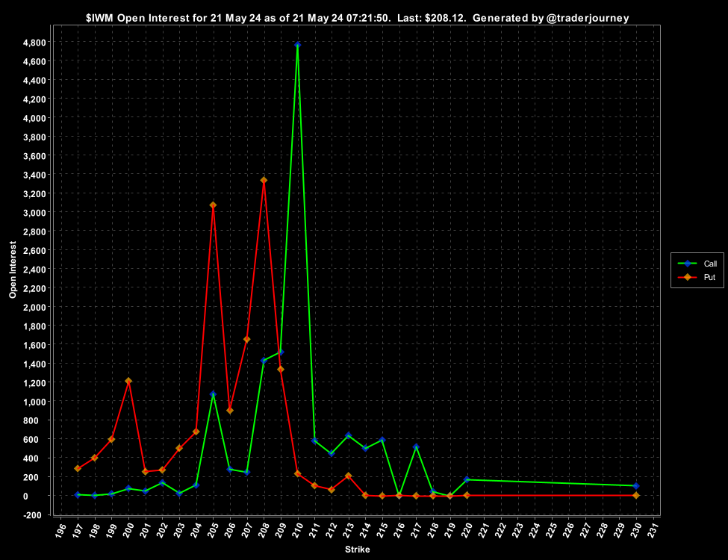
Task: Select the Put data point at strike 203
Action: [x=179, y=448]
